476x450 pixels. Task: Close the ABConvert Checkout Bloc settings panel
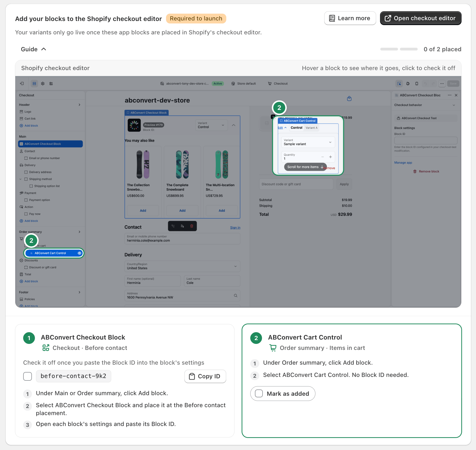coord(456,95)
